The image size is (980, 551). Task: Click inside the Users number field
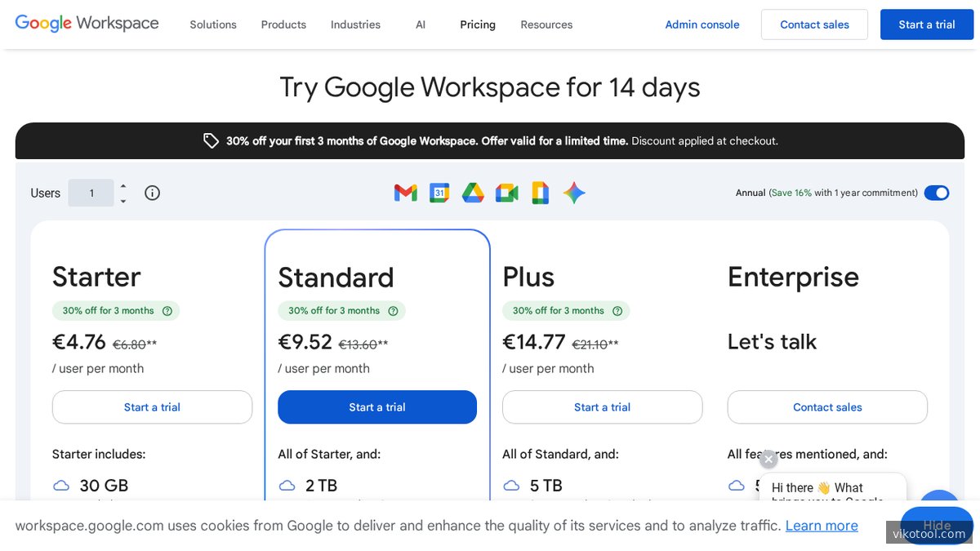click(91, 193)
